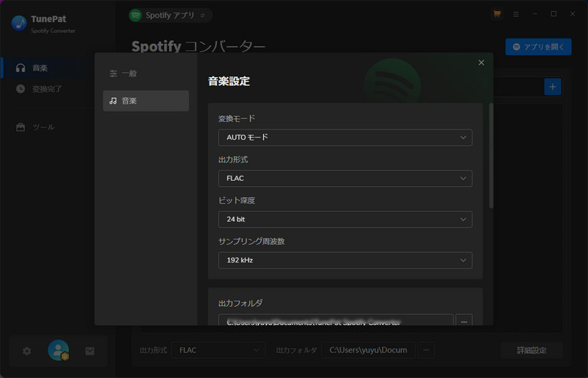Click the アプリを開く button

point(538,47)
